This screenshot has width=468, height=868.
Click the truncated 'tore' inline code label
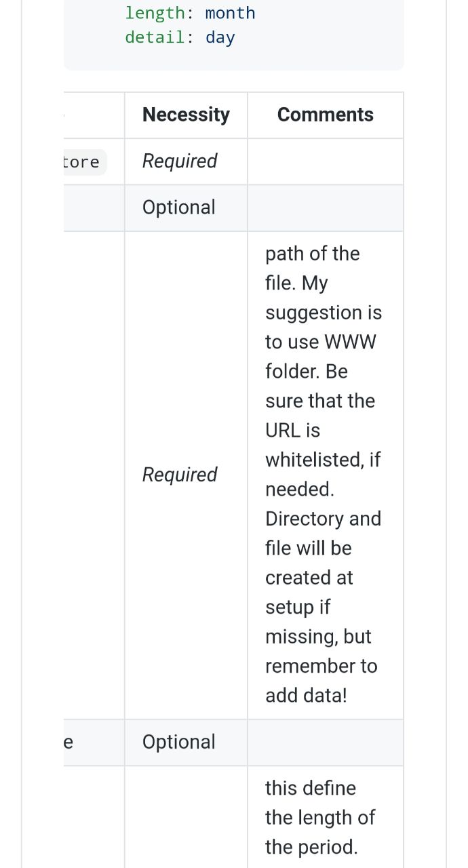click(81, 162)
